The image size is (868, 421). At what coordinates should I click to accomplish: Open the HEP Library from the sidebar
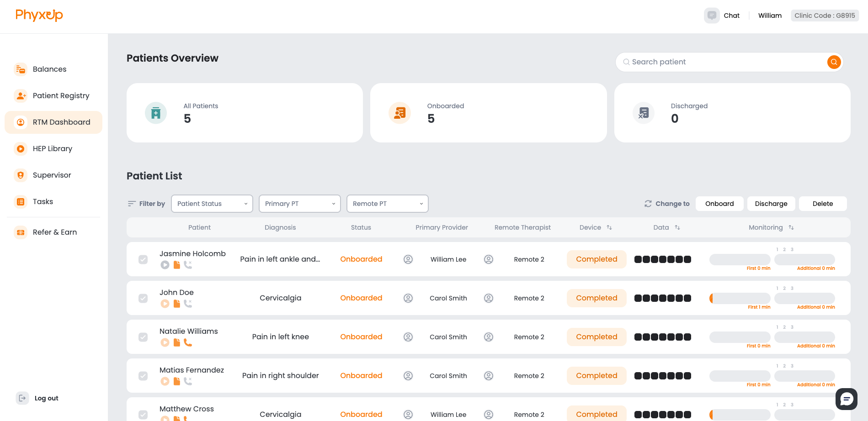(52, 148)
